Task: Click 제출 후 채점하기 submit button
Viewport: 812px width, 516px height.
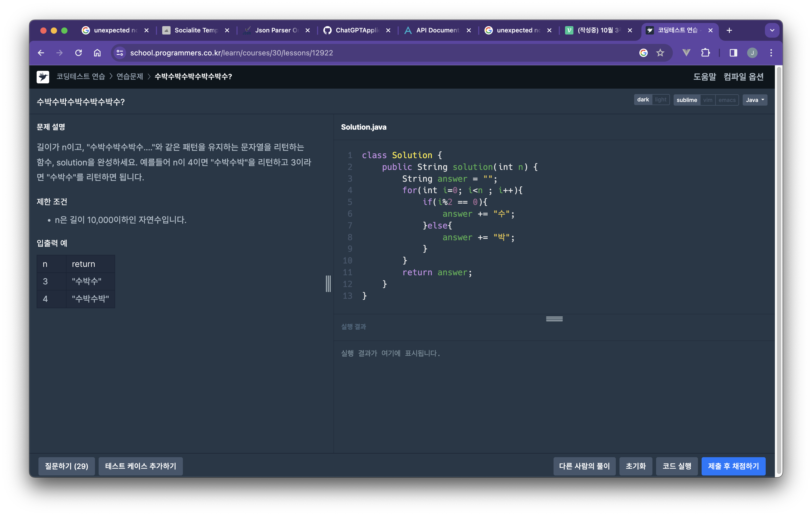Action: click(x=733, y=466)
